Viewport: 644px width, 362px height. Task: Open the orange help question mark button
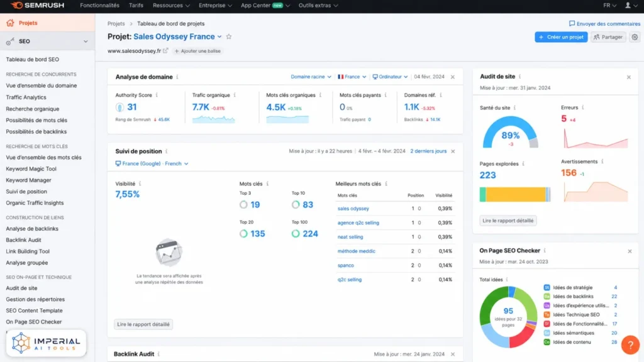(630, 345)
